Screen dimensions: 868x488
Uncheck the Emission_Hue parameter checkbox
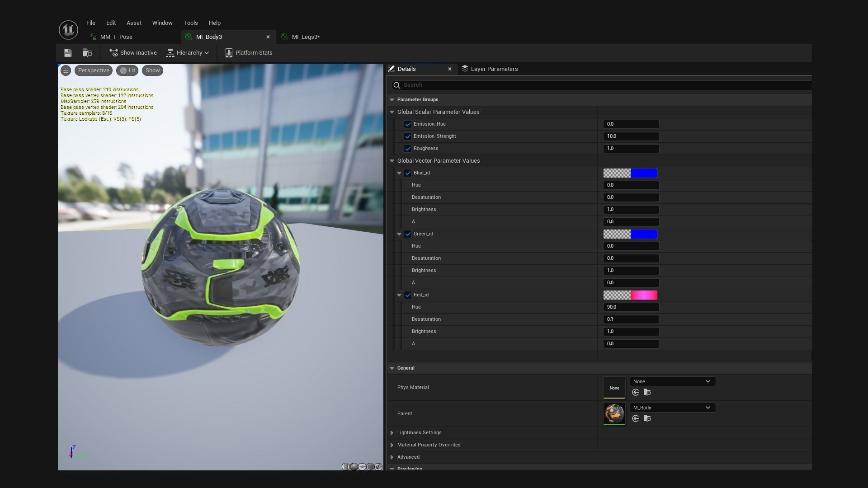(408, 124)
